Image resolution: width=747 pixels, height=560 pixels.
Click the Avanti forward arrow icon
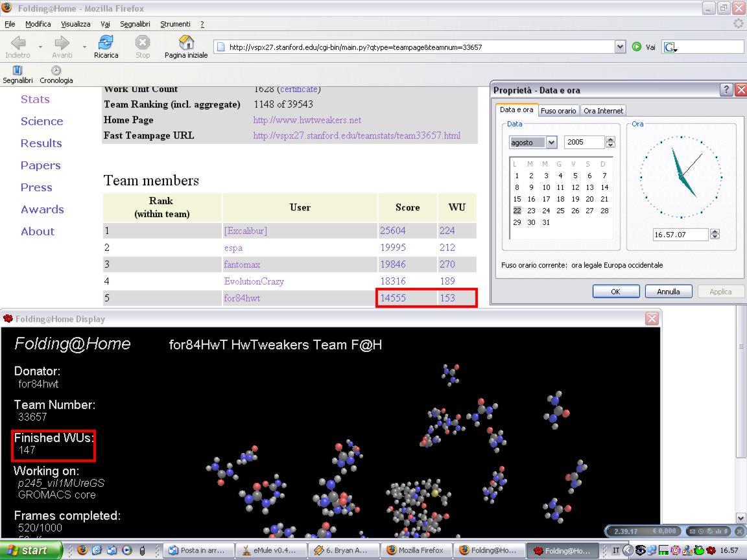point(62,43)
